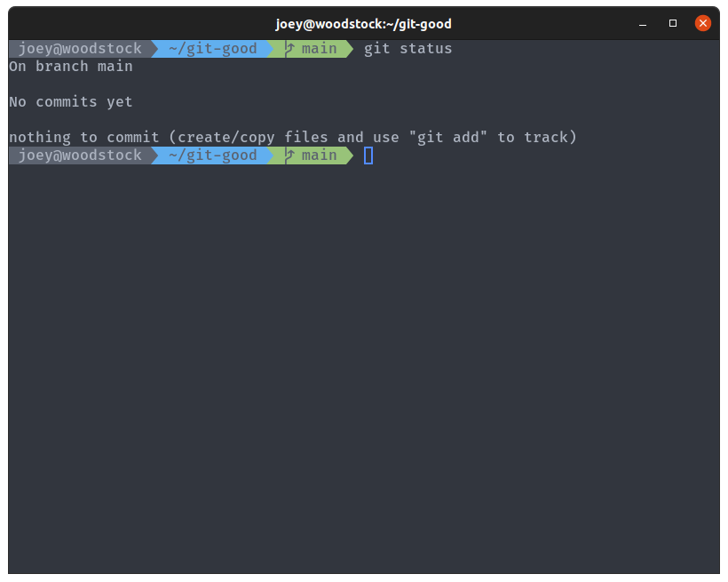The width and height of the screenshot is (728, 582).
Task: Click the git branch icon in the second prompt
Action: point(289,155)
